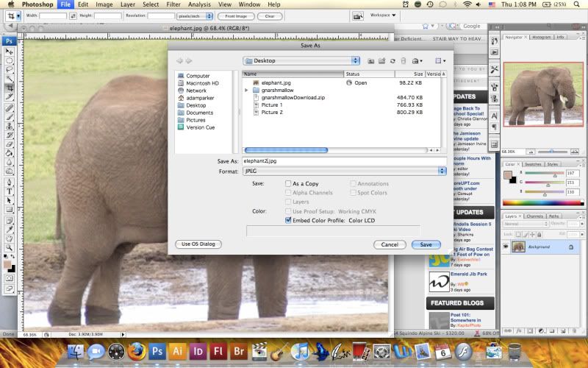Open Illustrator from the Dock
The width and height of the screenshot is (588, 368).
tap(177, 351)
